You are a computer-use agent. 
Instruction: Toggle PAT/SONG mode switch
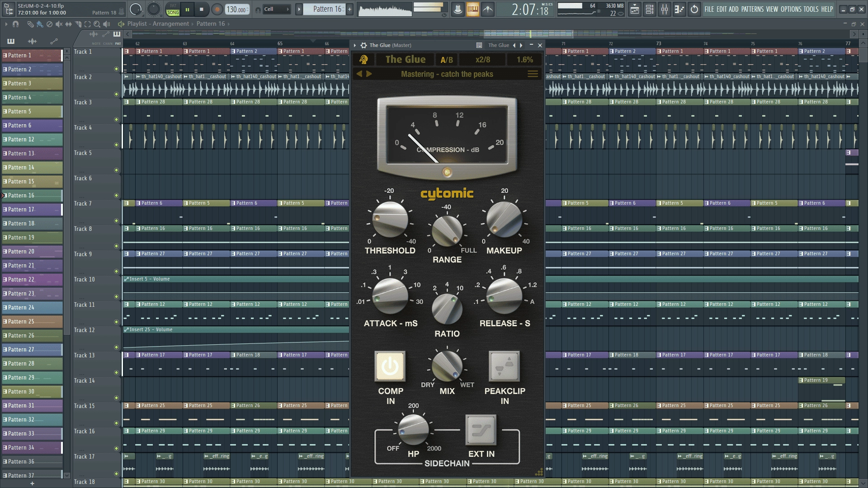coord(173,9)
